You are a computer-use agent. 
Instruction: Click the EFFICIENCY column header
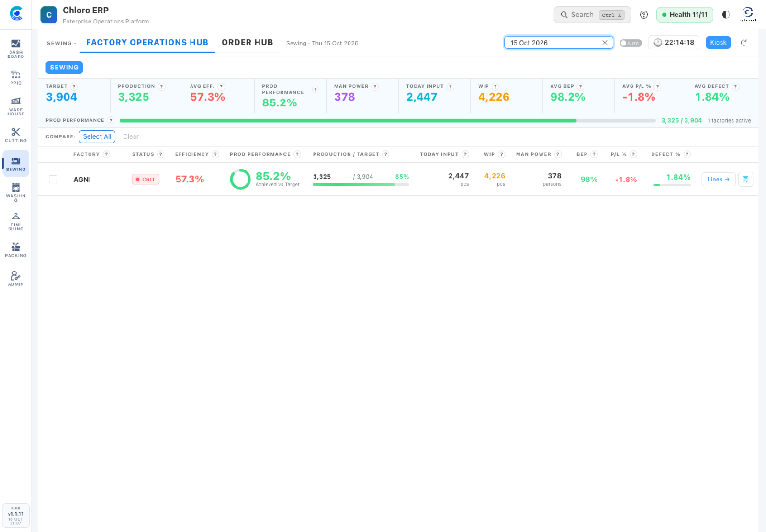click(x=192, y=154)
